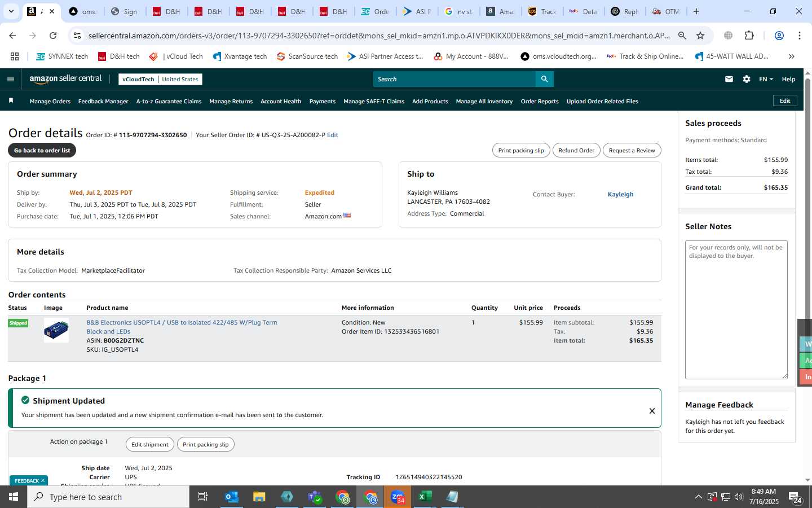
Task: Open Manage Returns menu item
Action: [x=231, y=102]
